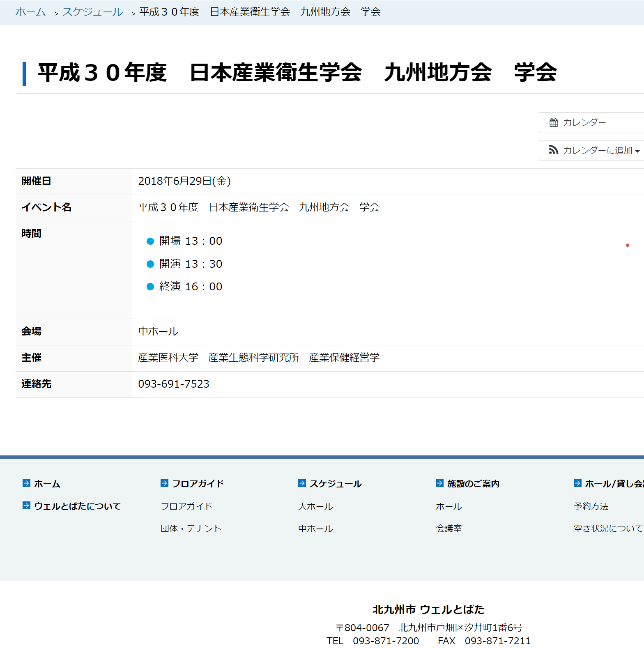This screenshot has width=644, height=648.
Task: Click arrow icon beside 施設のご案内
Action: [439, 483]
